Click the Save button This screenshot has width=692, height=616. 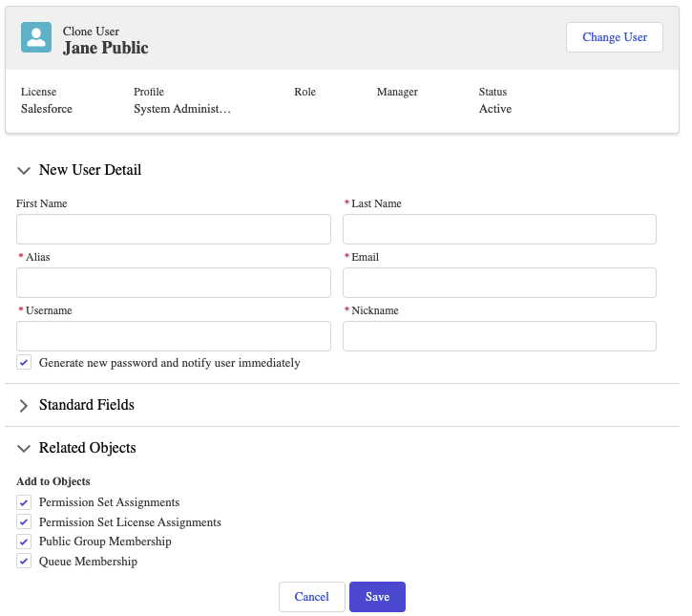377,597
